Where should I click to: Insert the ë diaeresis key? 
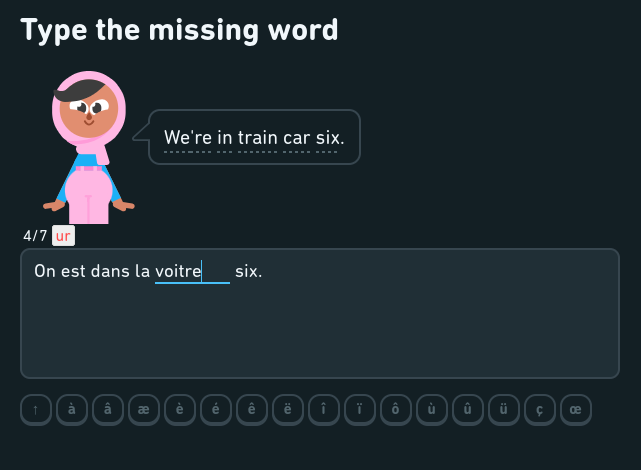pyautogui.click(x=288, y=410)
